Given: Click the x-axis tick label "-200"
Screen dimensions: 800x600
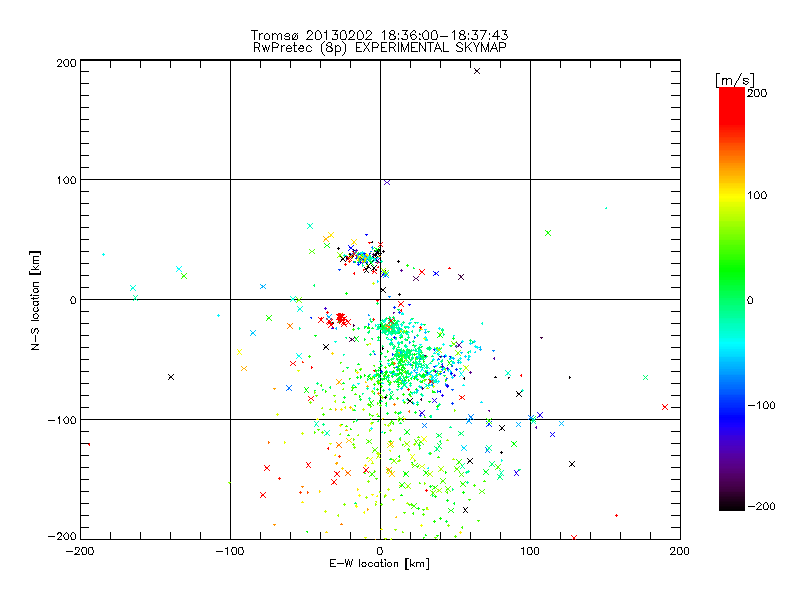Looking at the screenshot, I should point(80,551).
